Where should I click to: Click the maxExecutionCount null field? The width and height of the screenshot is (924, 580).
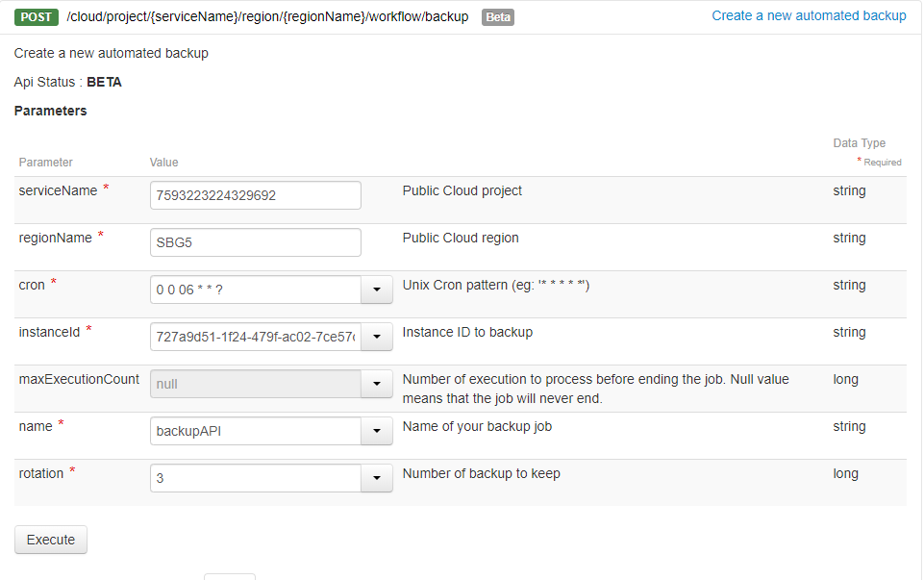tap(255, 384)
